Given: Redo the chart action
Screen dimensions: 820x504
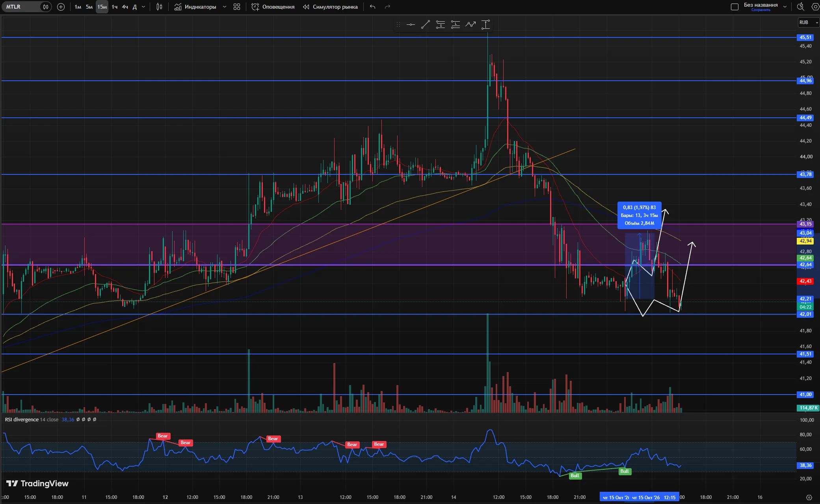Looking at the screenshot, I should (387, 7).
